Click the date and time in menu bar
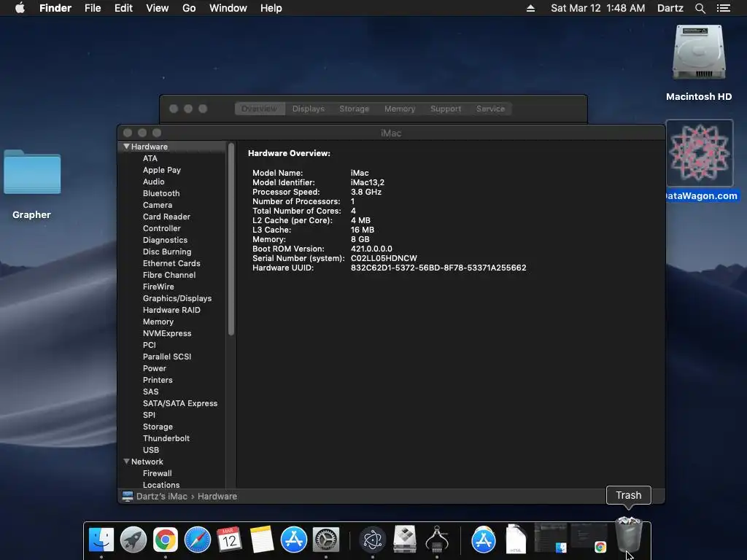 (x=598, y=8)
